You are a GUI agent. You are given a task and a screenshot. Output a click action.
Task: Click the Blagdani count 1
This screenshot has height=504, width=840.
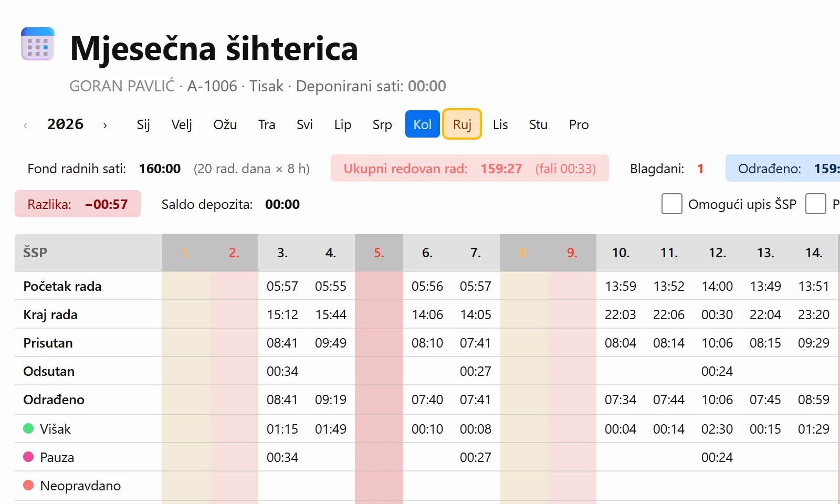[700, 169]
